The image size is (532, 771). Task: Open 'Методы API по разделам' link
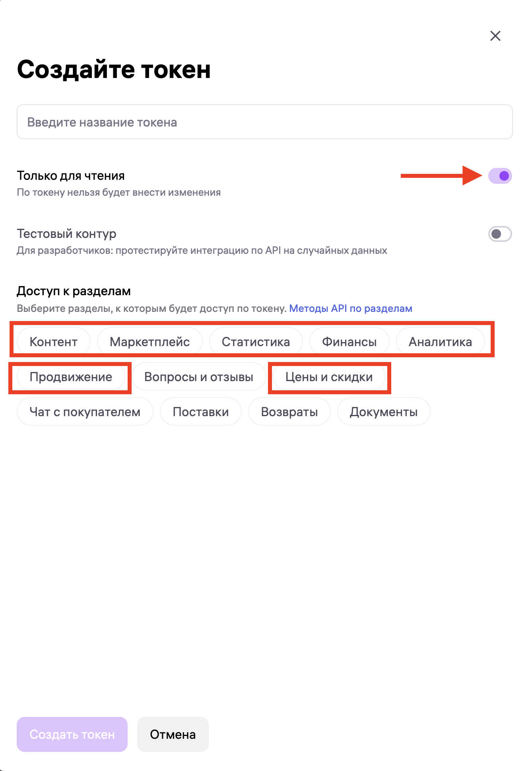click(x=350, y=309)
